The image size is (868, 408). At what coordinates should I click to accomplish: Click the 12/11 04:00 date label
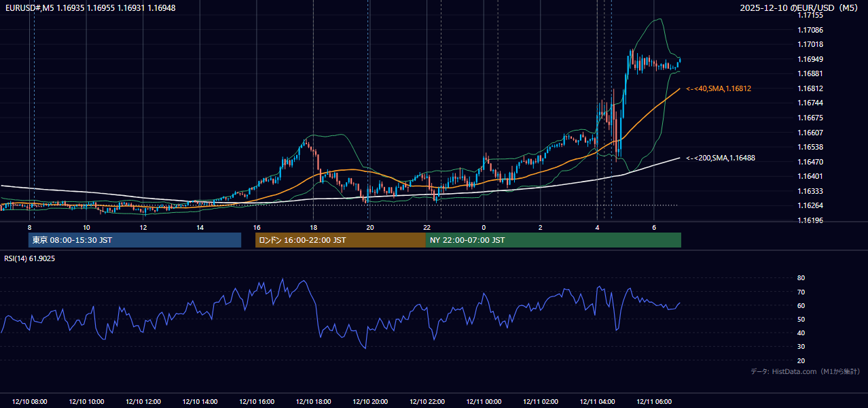(x=597, y=402)
